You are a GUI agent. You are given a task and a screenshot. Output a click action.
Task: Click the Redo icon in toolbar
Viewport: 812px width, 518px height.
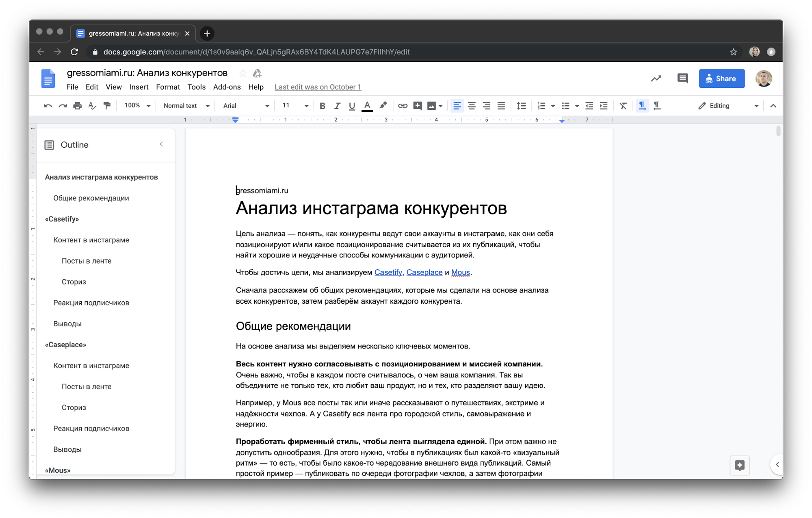(x=63, y=106)
